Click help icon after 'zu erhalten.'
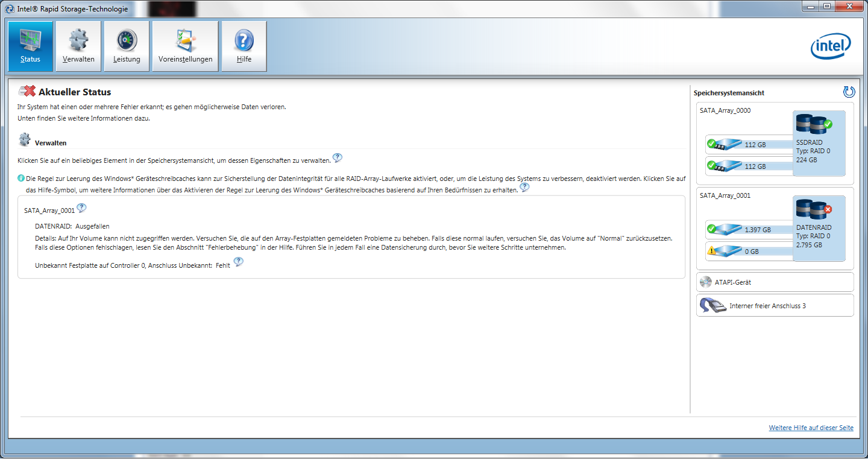The image size is (868, 459). point(524,188)
